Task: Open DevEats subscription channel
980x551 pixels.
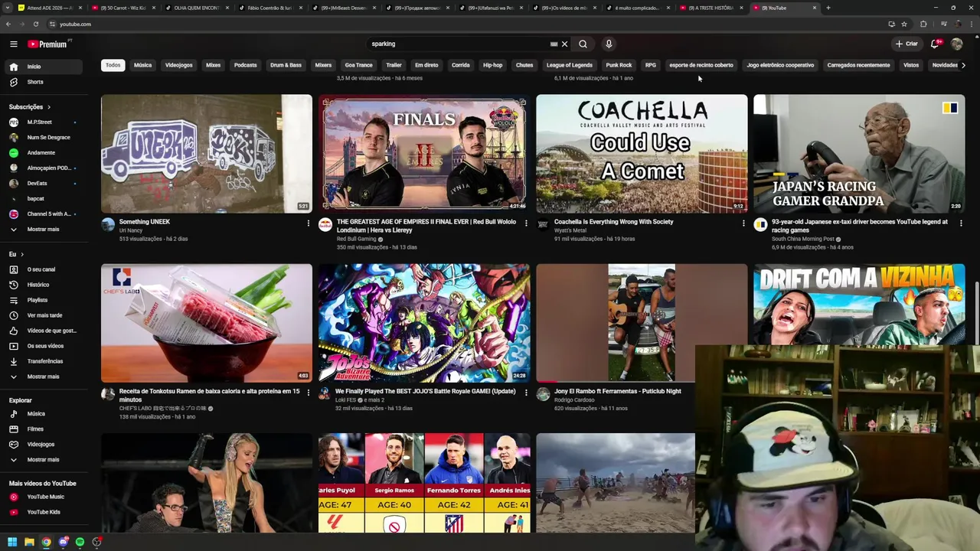Action: 44,184
